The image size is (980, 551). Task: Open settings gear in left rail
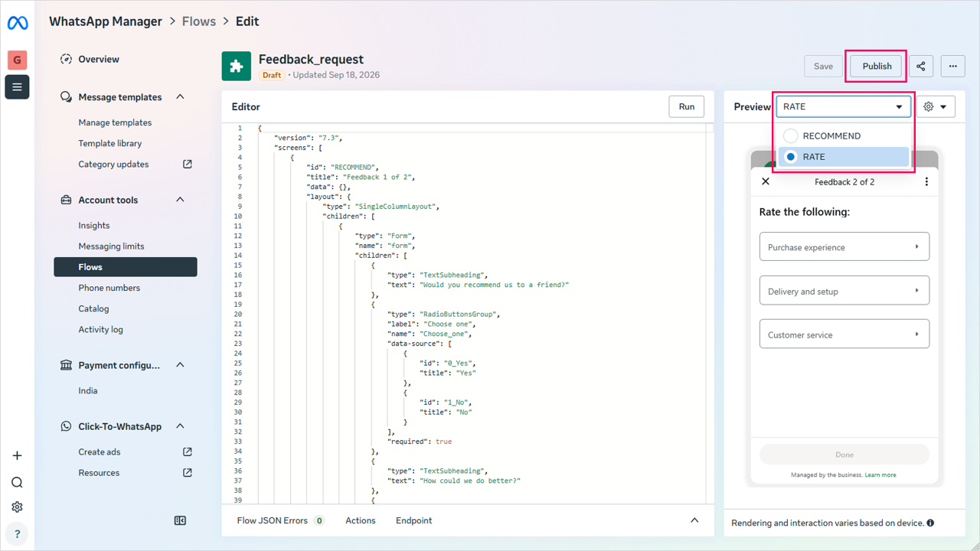coord(17,507)
